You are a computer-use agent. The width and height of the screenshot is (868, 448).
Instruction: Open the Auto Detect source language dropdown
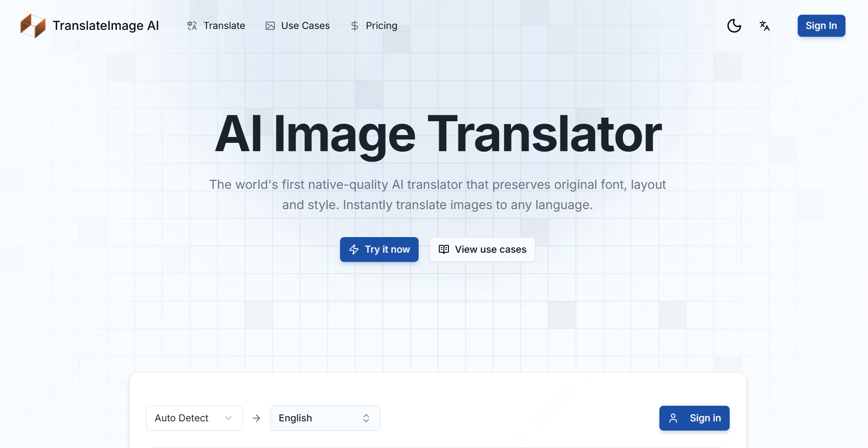[x=194, y=418]
